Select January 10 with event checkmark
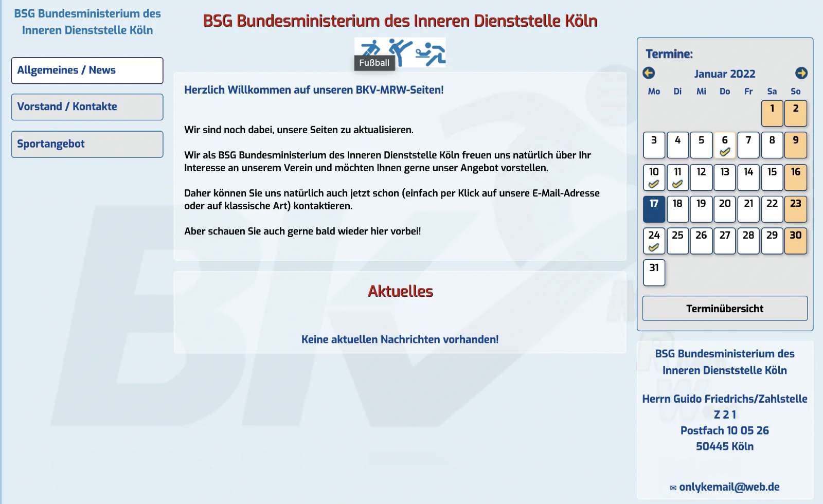 point(654,177)
